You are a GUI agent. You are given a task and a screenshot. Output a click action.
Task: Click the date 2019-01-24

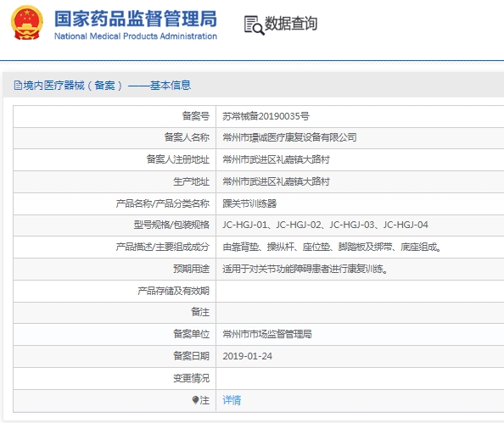(x=248, y=356)
